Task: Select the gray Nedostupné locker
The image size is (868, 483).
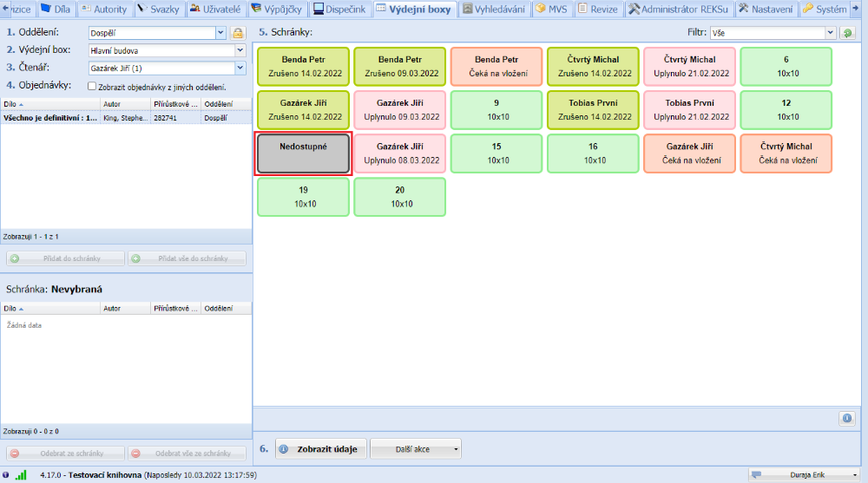Action: [303, 153]
